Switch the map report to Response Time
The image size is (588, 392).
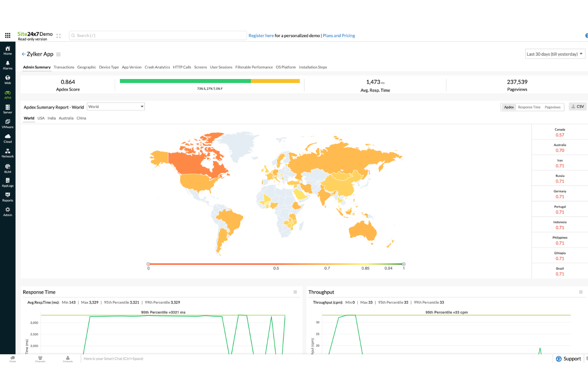pos(529,107)
